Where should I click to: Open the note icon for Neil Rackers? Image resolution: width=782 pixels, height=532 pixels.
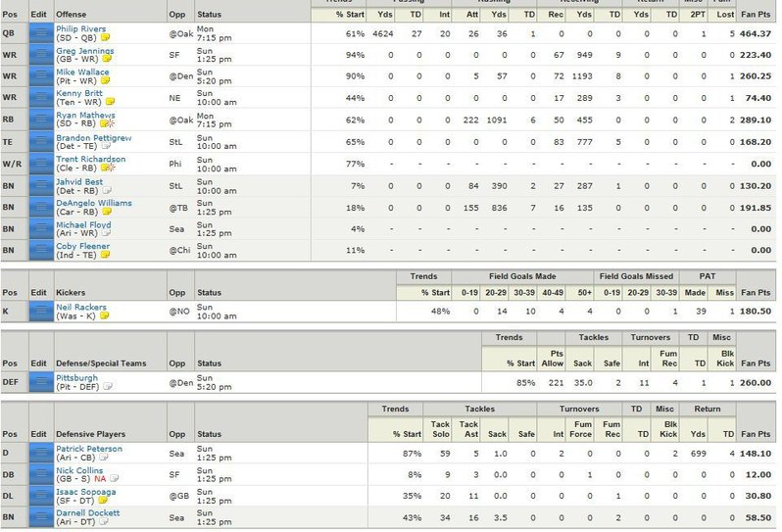pos(104,315)
